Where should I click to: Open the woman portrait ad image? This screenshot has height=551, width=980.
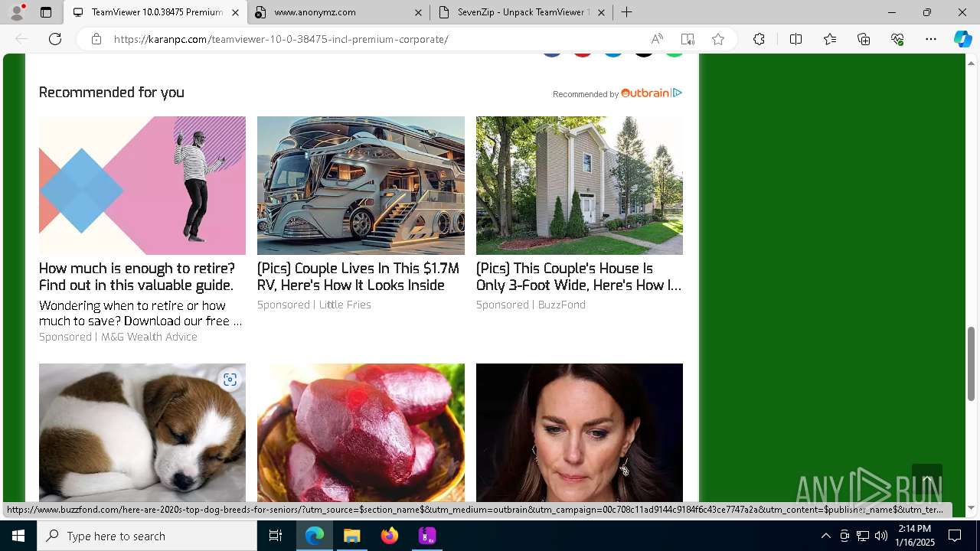click(580, 432)
